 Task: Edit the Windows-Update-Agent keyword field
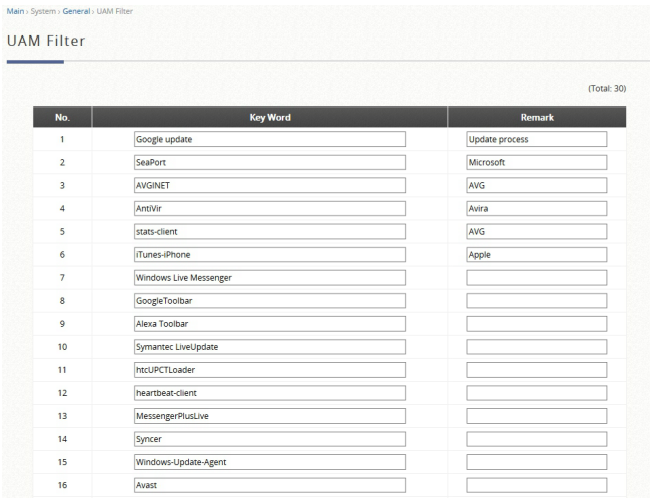270,462
